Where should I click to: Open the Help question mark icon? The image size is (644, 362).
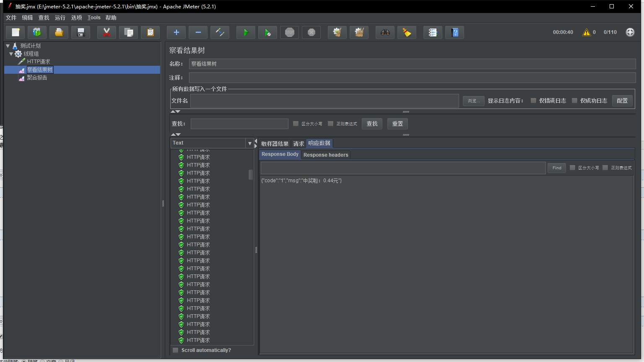click(x=454, y=32)
